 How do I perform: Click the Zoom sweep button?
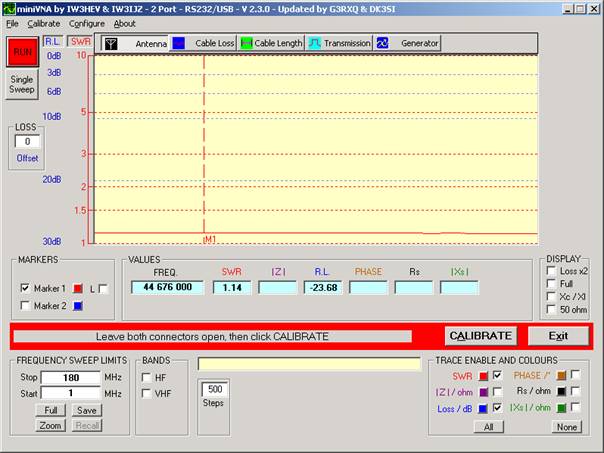pyautogui.click(x=51, y=426)
